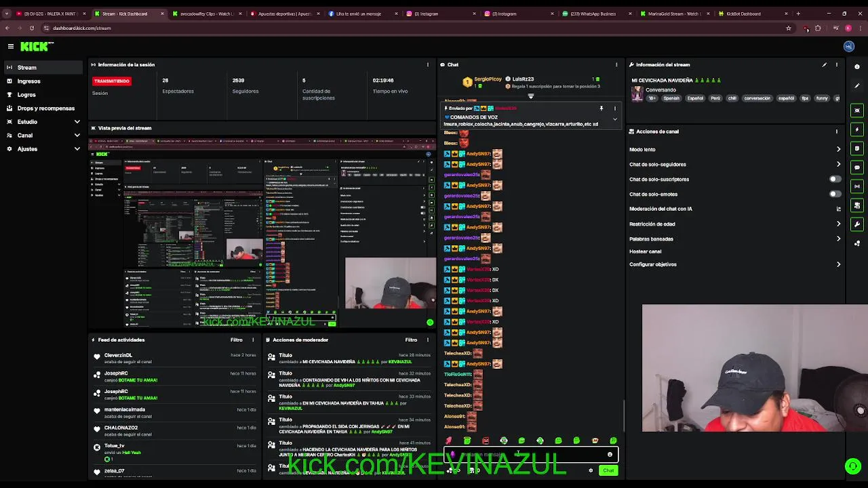Open a new browser tab
Screen dimensions: 868x488
click(798, 14)
